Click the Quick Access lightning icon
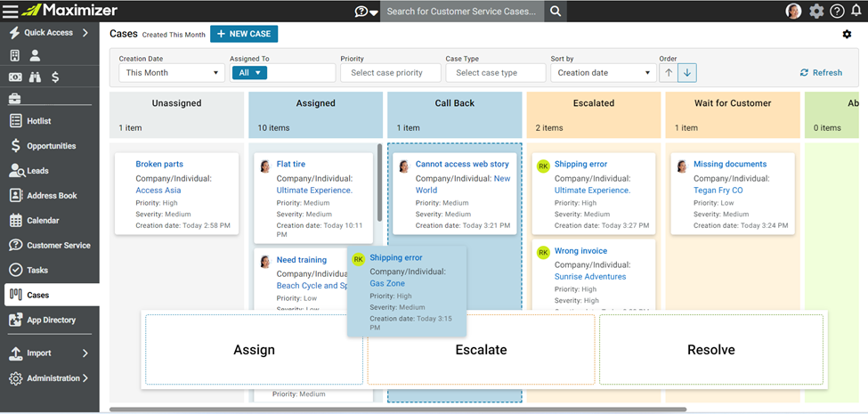This screenshot has width=868, height=414. click(14, 33)
